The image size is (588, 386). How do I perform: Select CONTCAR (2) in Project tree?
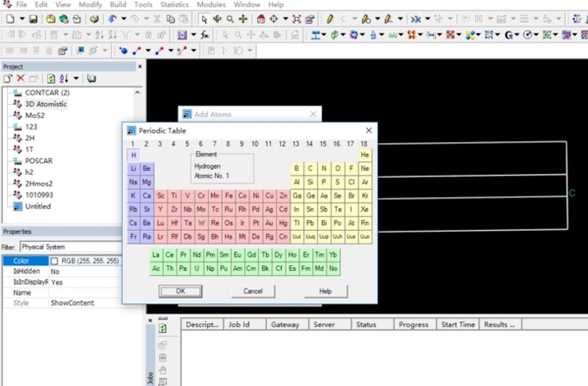(47, 92)
